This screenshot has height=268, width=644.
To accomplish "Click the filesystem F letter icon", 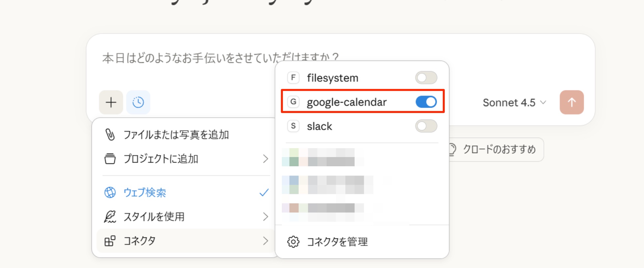I will tap(293, 78).
